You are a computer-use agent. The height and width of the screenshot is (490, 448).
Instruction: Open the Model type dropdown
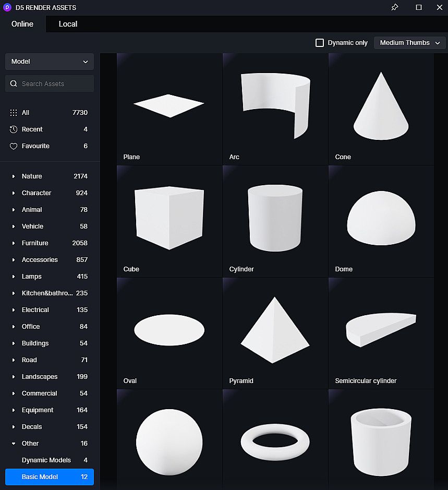tap(50, 62)
